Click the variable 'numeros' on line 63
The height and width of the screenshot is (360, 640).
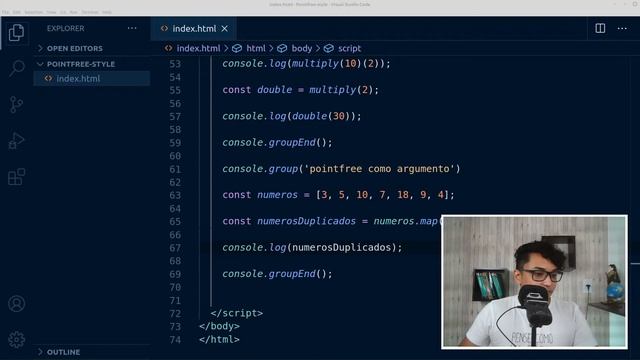tap(277, 195)
